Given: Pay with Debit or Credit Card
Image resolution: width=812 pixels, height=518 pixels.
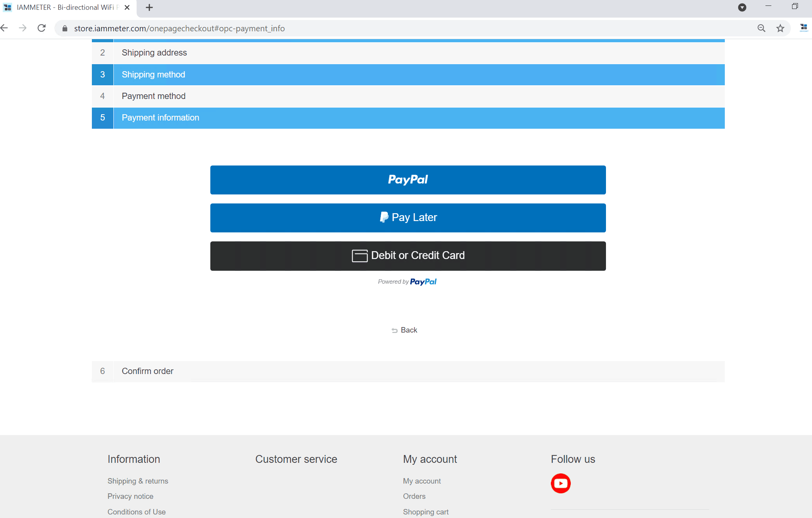Looking at the screenshot, I should click(x=408, y=256).
